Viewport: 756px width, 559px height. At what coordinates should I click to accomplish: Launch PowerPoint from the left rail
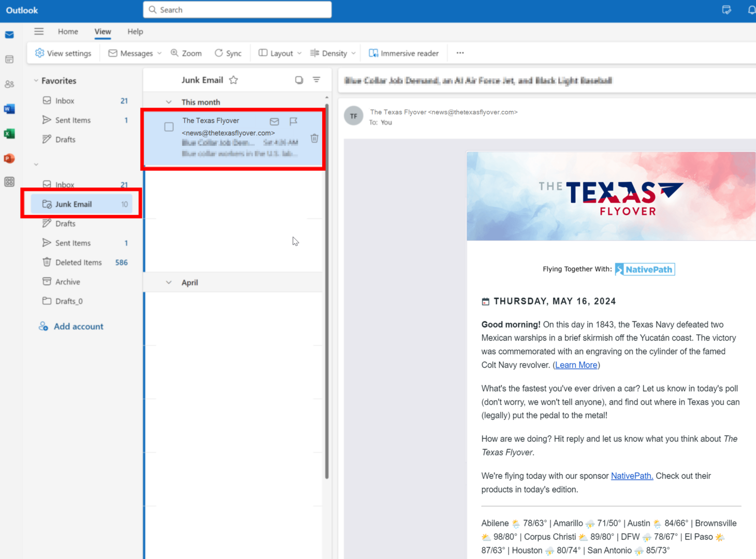click(9, 158)
